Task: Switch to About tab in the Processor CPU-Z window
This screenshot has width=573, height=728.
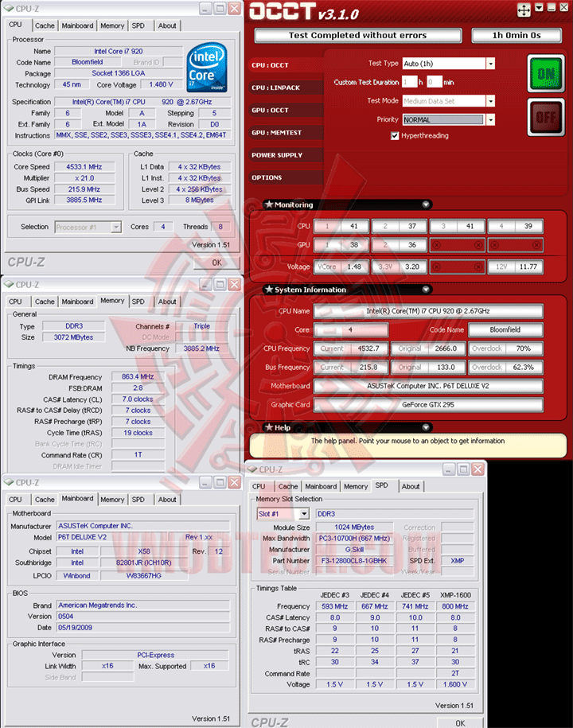Action: 167,25
